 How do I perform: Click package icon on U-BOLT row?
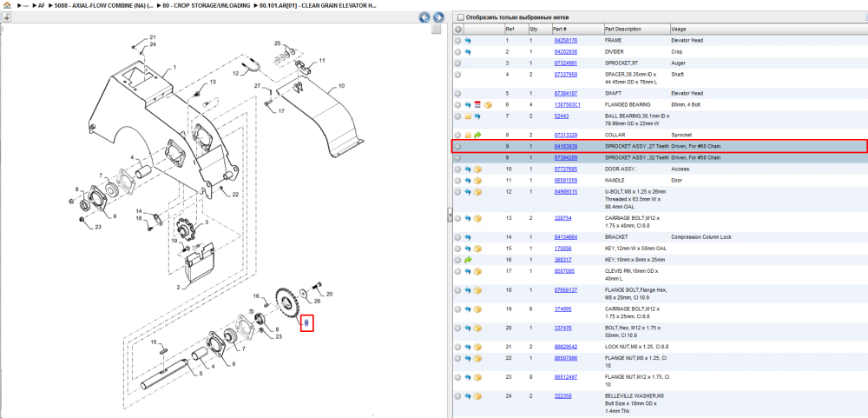click(x=477, y=192)
